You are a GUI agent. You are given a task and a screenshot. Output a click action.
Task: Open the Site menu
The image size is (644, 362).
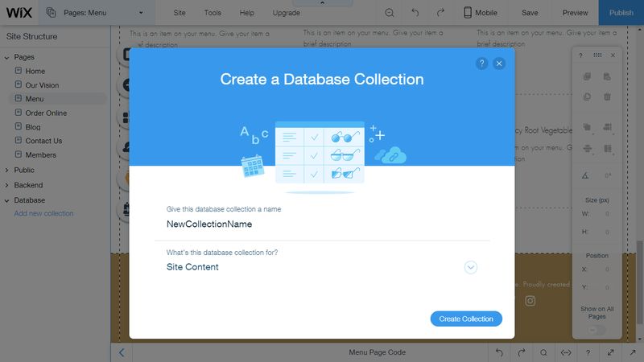click(x=180, y=13)
